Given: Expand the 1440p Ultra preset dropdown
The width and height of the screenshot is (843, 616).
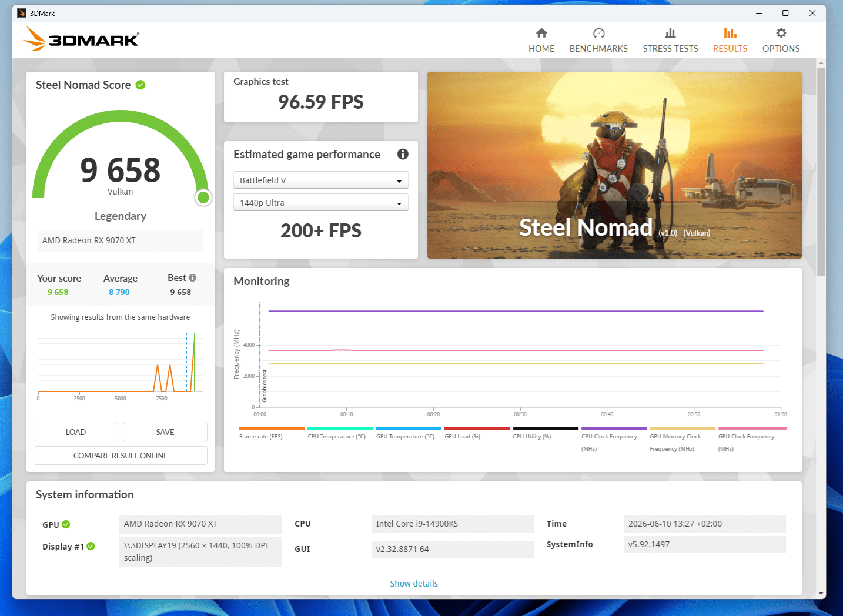Looking at the screenshot, I should (x=321, y=203).
